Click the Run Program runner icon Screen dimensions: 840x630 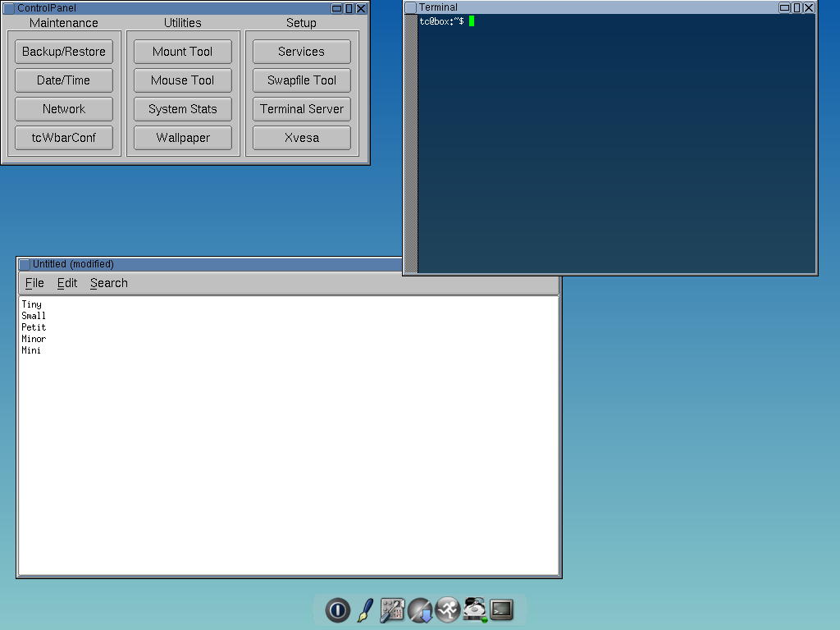[x=448, y=609]
